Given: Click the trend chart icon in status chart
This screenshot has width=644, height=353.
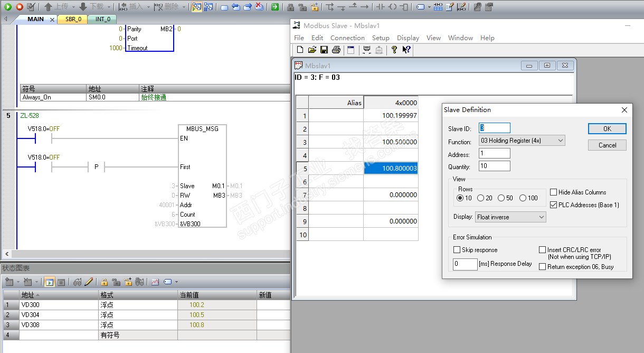Looking at the screenshot, I should [x=155, y=282].
